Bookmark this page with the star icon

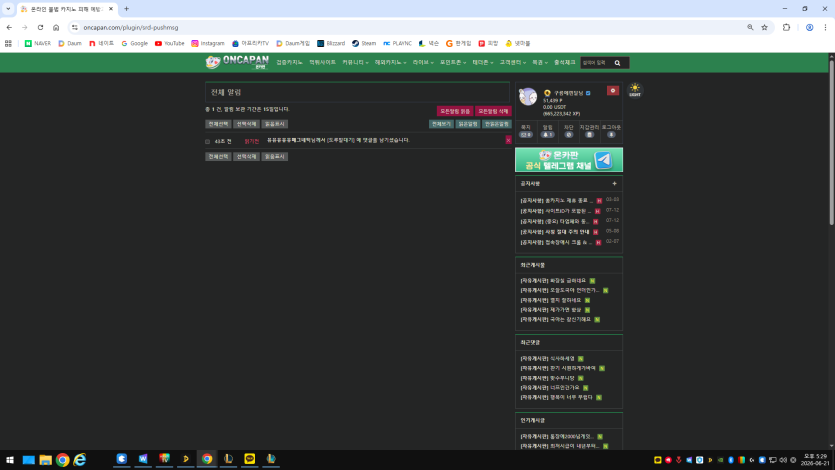[x=764, y=27]
